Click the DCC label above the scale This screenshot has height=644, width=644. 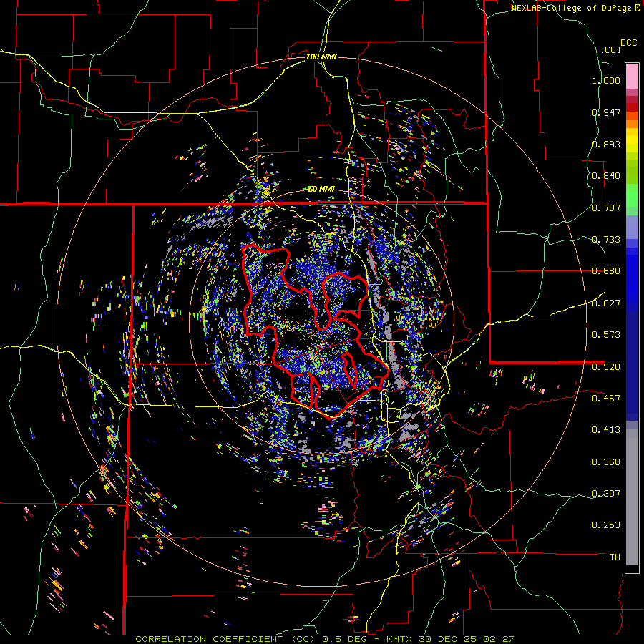pos(629,43)
